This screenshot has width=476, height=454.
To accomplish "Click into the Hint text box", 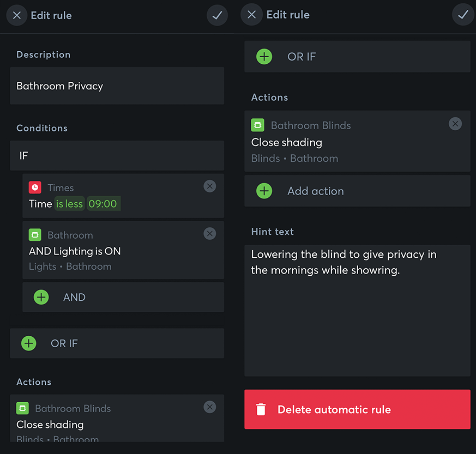I will coord(357,310).
